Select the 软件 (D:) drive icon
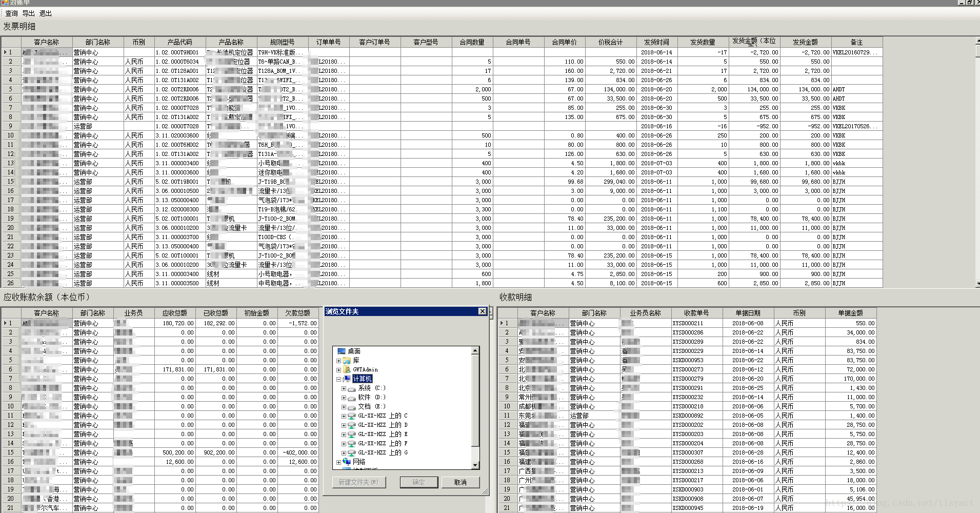Viewport: 980px width, 513px height. click(352, 398)
